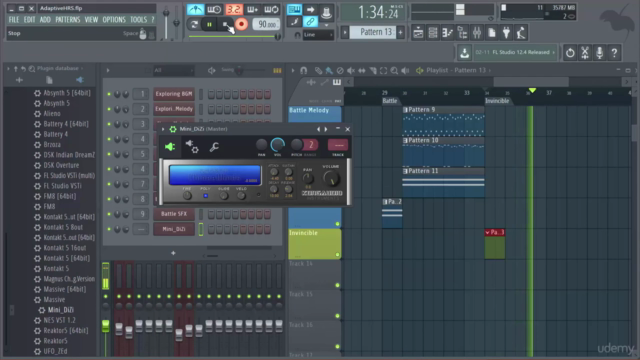Open the OPTIONS menu
Screen dimensions: 640x360
[x=114, y=20]
